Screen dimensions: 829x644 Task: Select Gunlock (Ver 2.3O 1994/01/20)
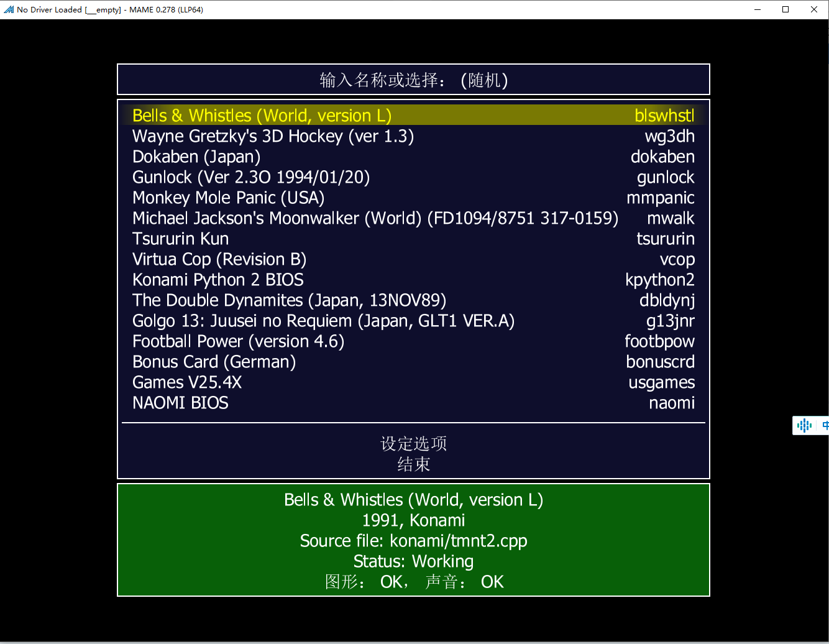413,177
